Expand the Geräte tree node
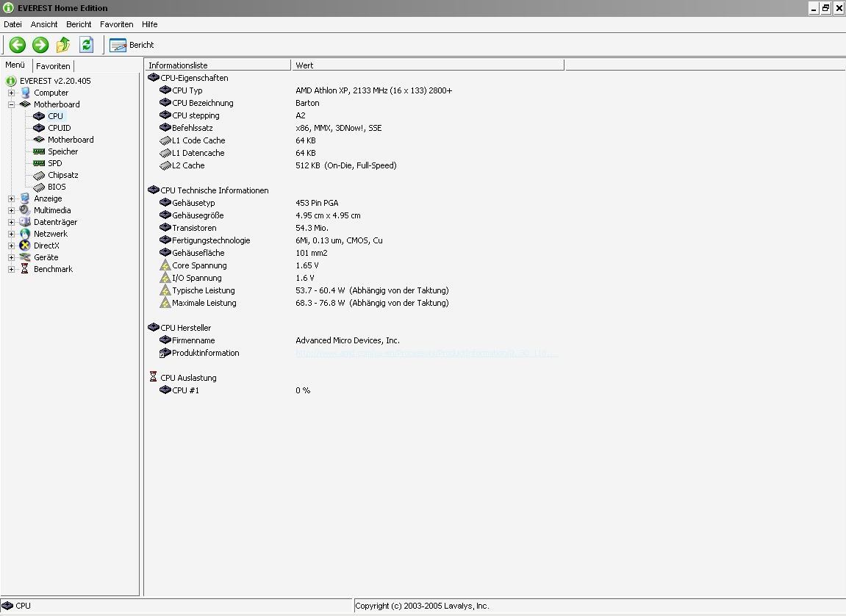The height and width of the screenshot is (616, 846). point(11,257)
